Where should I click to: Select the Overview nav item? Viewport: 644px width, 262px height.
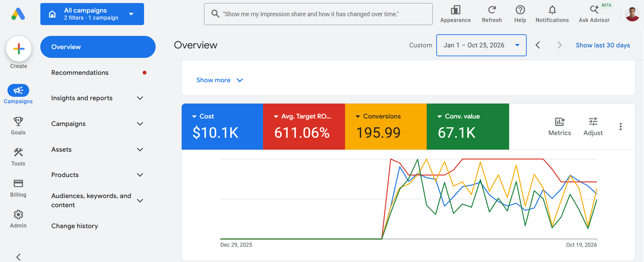[98, 47]
